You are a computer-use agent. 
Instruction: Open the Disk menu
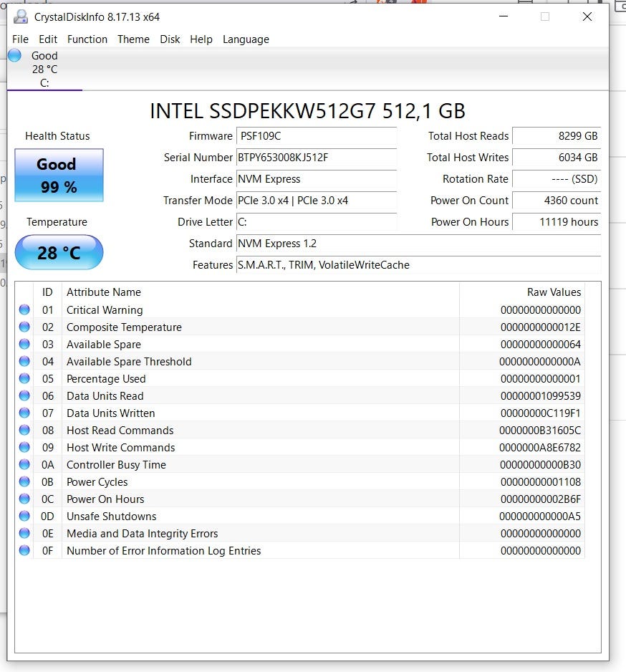pos(170,39)
